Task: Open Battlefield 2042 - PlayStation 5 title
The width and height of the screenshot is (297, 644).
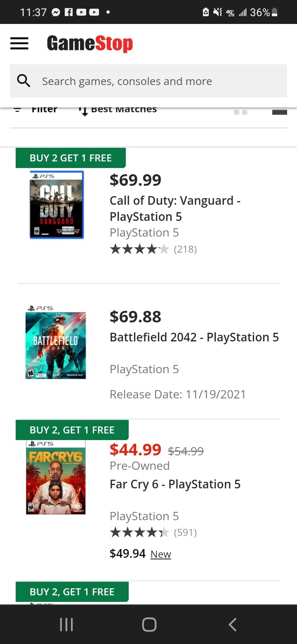Action: pyautogui.click(x=194, y=337)
